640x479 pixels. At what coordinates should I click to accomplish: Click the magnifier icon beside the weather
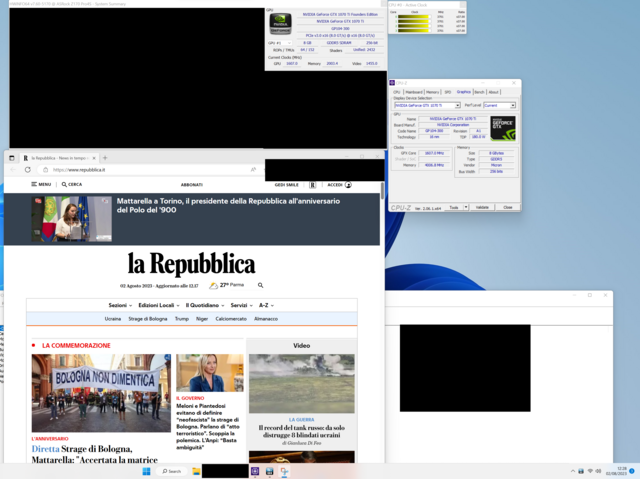[x=260, y=285]
